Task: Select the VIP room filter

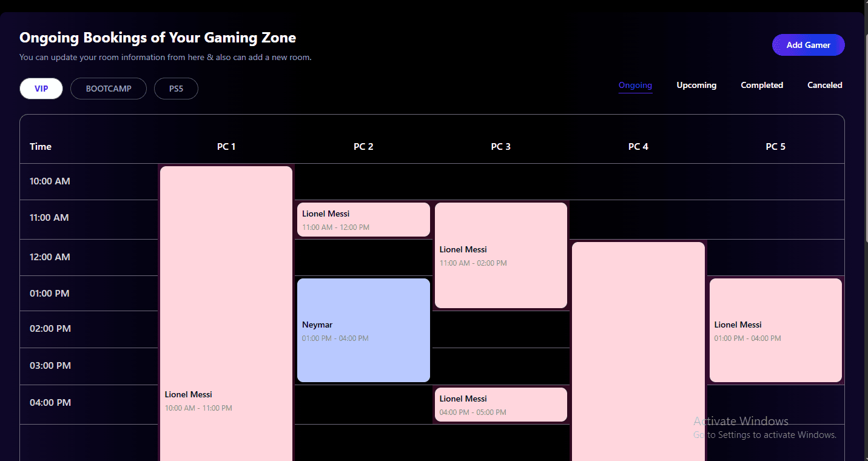Action: tap(41, 89)
